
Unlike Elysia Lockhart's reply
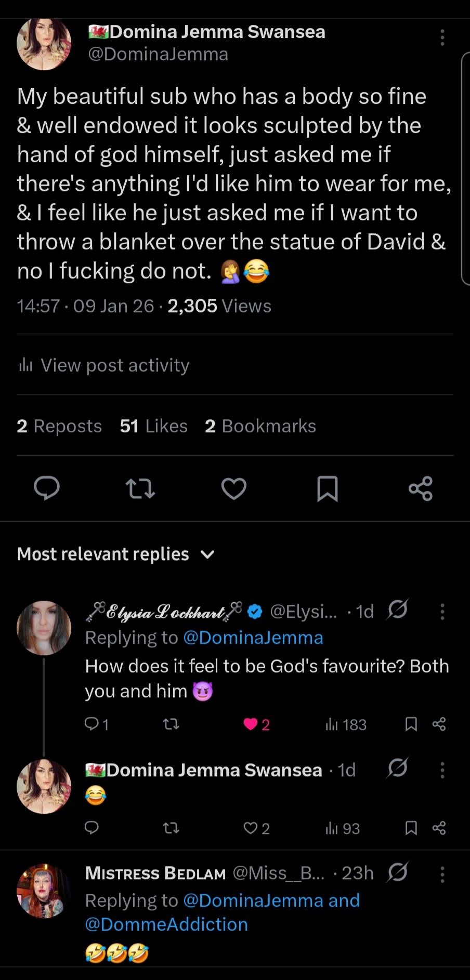pyautogui.click(x=251, y=724)
